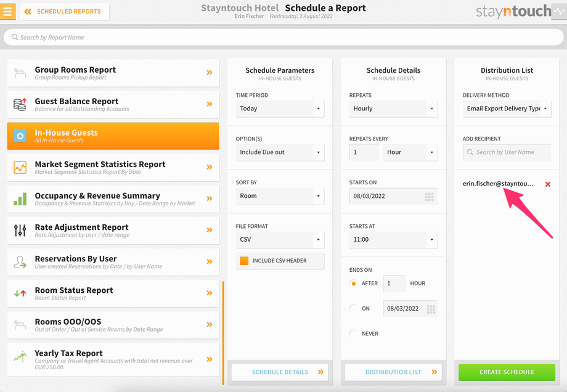Click the Market Segment Statistics chart icon
567x392 pixels.
point(20,168)
